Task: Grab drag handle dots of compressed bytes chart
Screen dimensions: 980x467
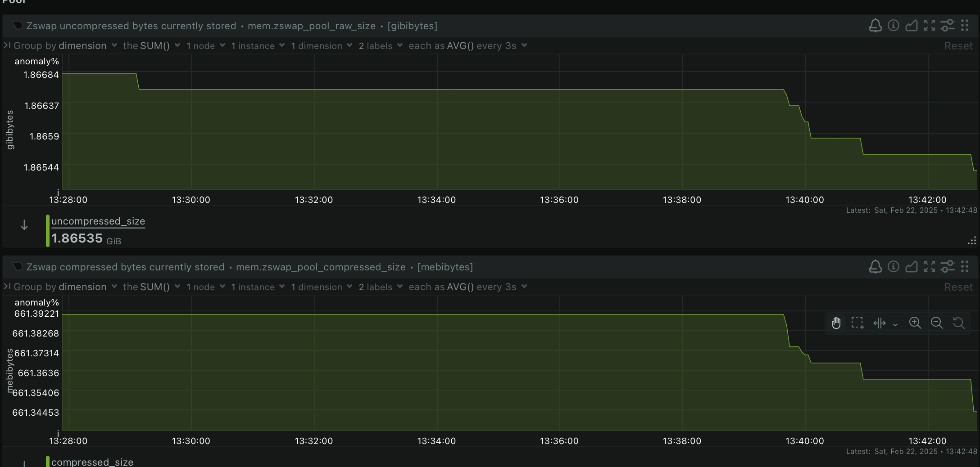Action: (965, 267)
